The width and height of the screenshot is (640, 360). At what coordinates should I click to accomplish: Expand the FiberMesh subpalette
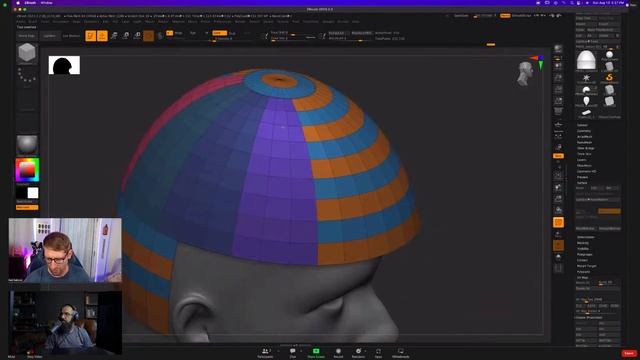coord(584,166)
